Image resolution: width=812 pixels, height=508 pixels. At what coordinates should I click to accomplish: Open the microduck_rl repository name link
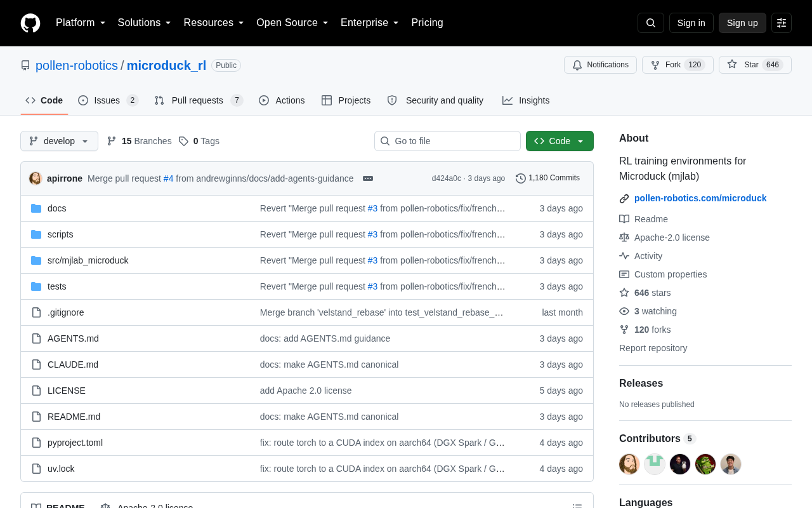(x=166, y=65)
